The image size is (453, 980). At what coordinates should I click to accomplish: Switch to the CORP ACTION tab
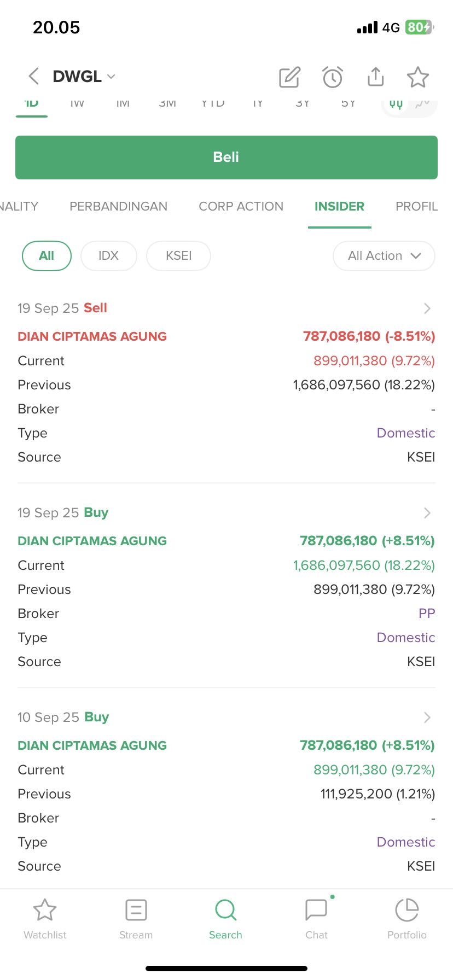pos(241,207)
